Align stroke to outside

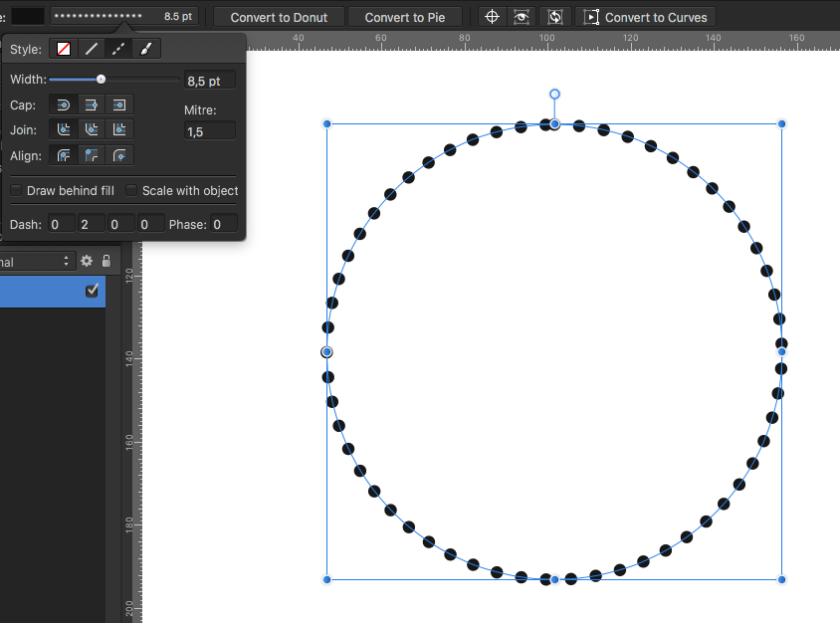point(118,155)
